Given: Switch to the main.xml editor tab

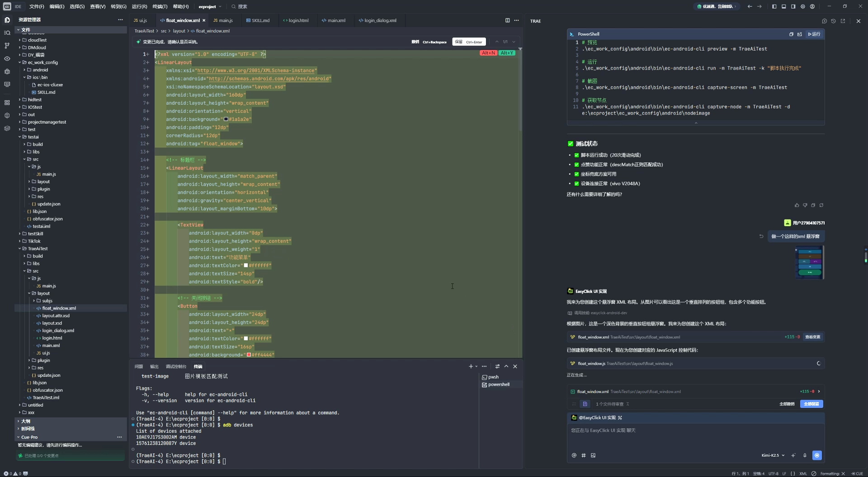Looking at the screenshot, I should coord(334,20).
